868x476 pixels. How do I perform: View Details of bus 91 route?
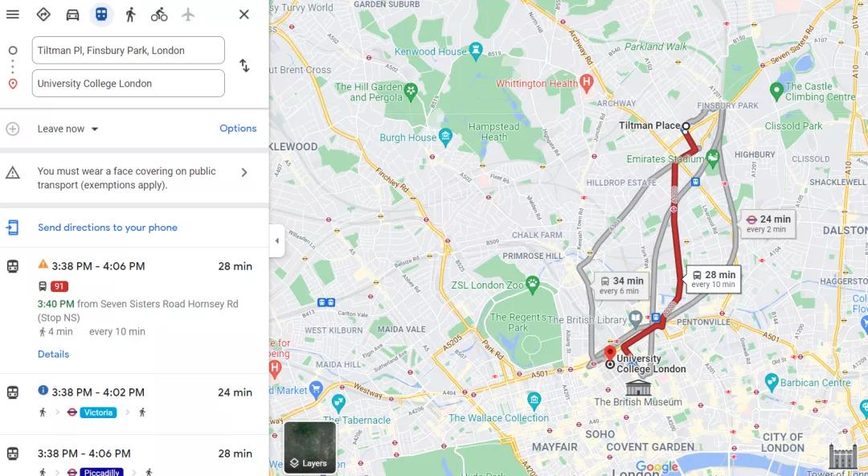coord(53,354)
